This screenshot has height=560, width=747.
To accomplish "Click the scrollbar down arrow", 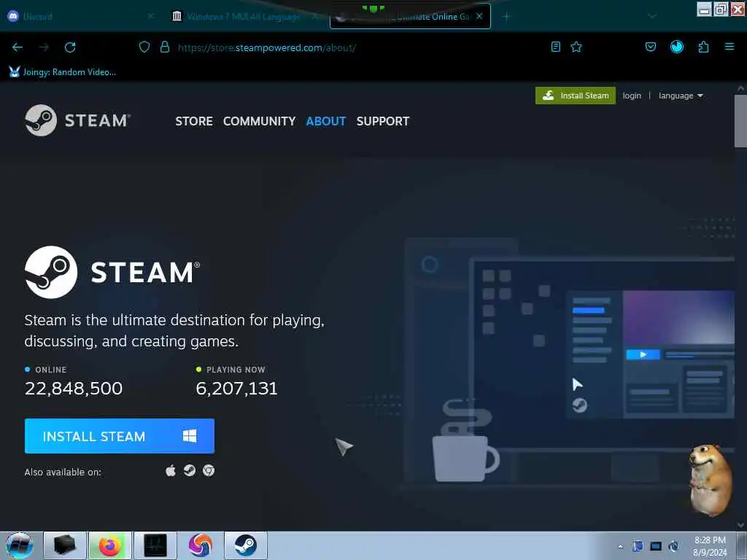I will coord(740,525).
